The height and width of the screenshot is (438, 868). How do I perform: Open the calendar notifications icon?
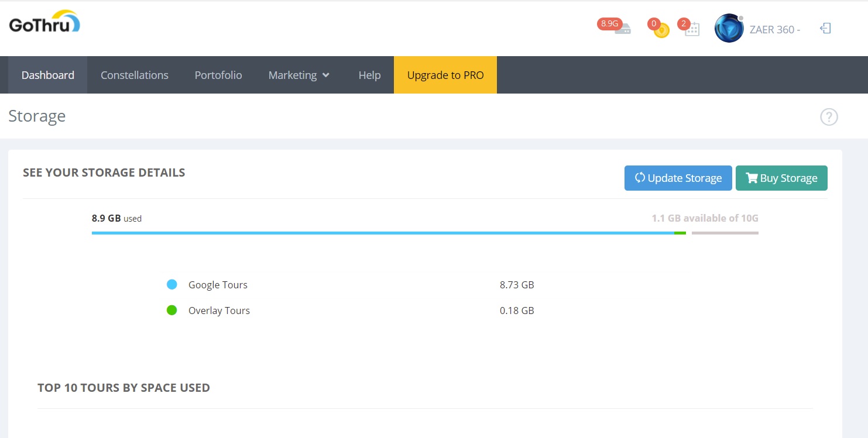tap(692, 30)
